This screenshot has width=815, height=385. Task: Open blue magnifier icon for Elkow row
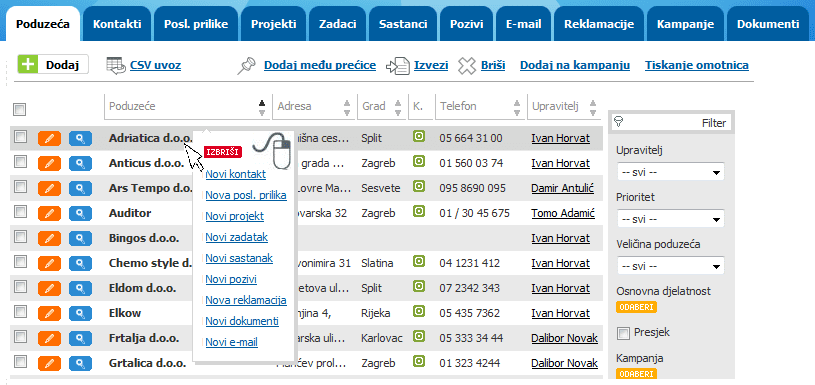[80, 313]
